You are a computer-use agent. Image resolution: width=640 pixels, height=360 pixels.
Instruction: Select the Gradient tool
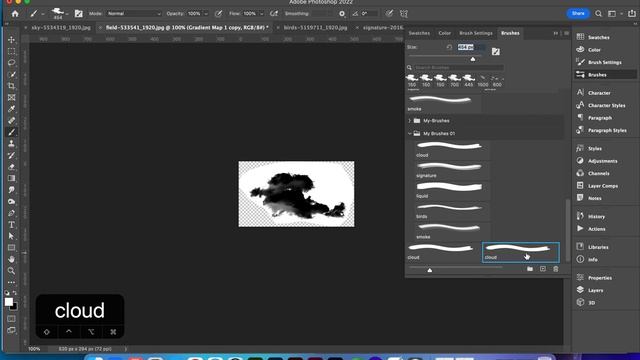coord(11,178)
